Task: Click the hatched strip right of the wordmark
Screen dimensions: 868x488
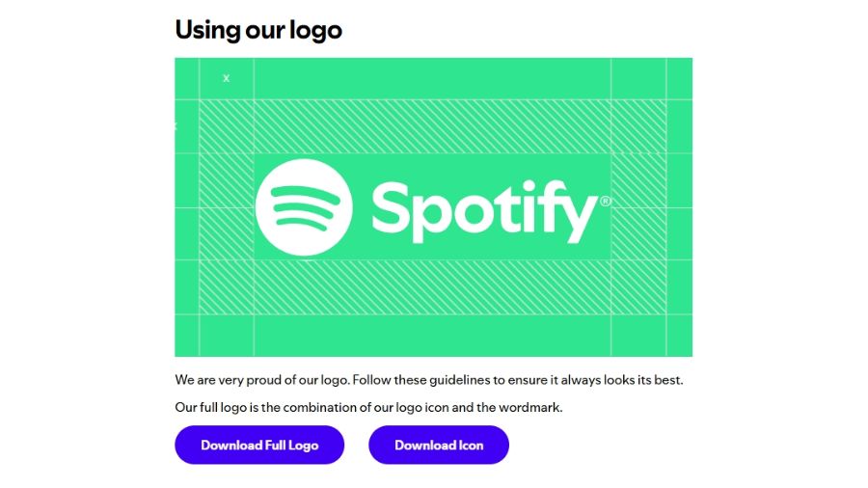Action: [638, 207]
